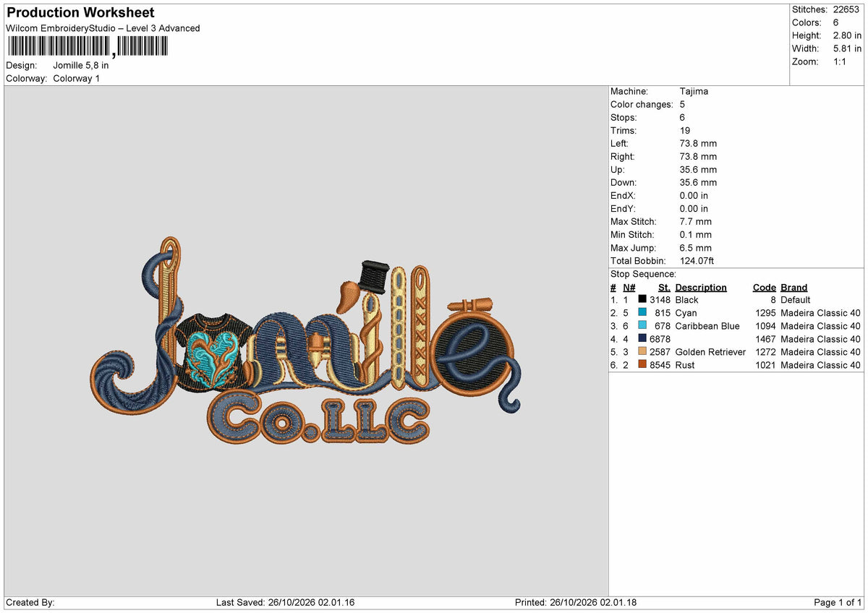The width and height of the screenshot is (868, 613).
Task: Click the Down value 35.6 mm
Action: (x=699, y=182)
